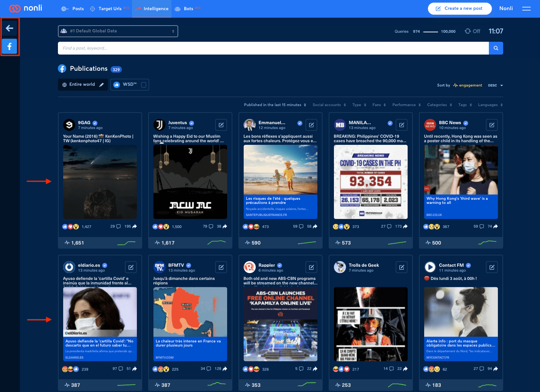Click the BFMTV account name
Screen dimensions: 540x392
click(x=176, y=265)
